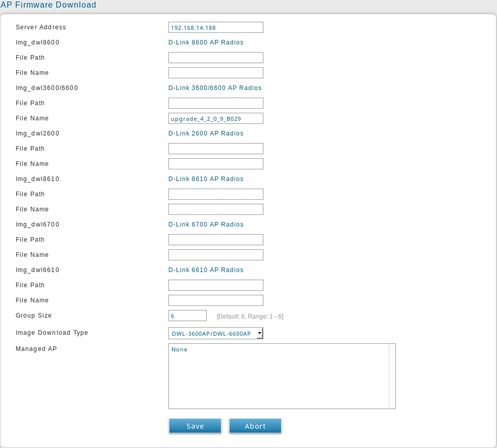Select None in the Managed AP list
Screen dimensions: 497x448
[179, 350]
